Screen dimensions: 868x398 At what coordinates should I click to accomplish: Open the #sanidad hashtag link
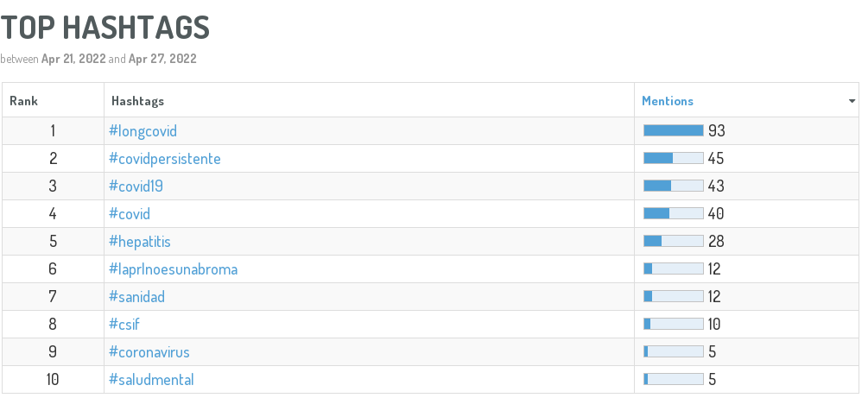136,297
